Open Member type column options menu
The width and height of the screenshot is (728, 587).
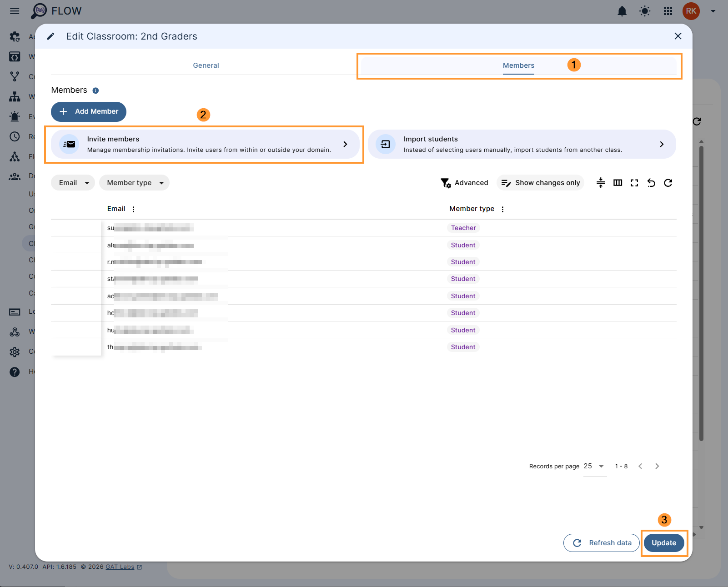tap(502, 209)
